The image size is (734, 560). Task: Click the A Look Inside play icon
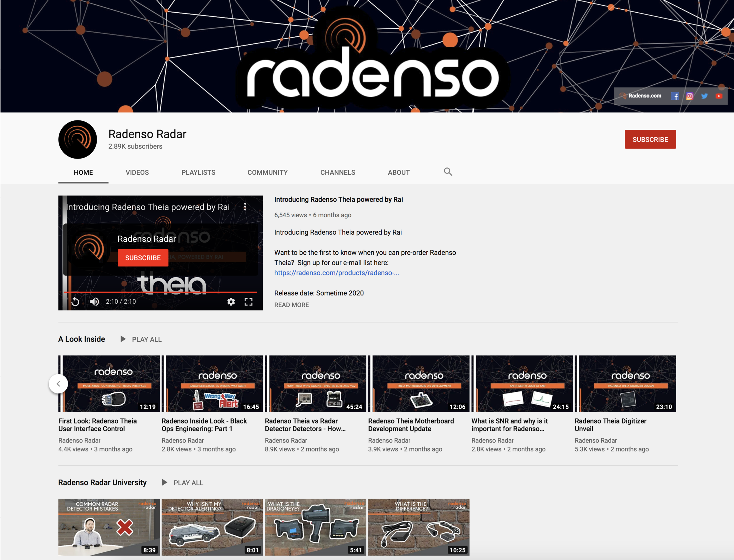pyautogui.click(x=123, y=339)
